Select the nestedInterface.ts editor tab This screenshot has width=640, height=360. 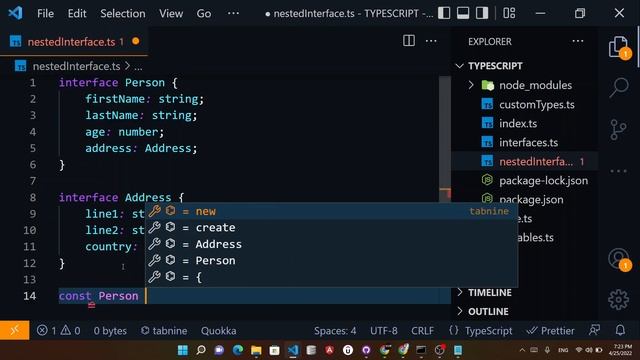[74, 41]
